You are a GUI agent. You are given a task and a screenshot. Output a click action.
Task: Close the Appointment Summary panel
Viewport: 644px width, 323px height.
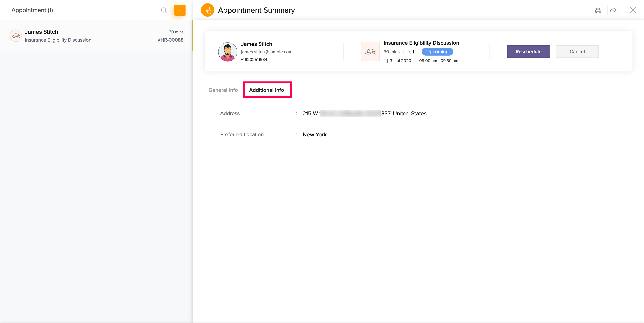click(632, 10)
